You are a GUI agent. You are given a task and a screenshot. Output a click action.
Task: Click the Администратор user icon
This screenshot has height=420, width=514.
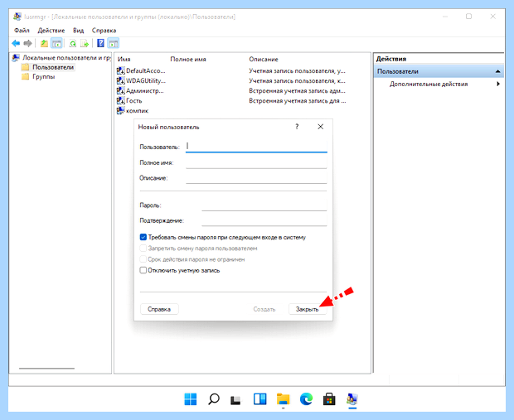click(x=121, y=91)
